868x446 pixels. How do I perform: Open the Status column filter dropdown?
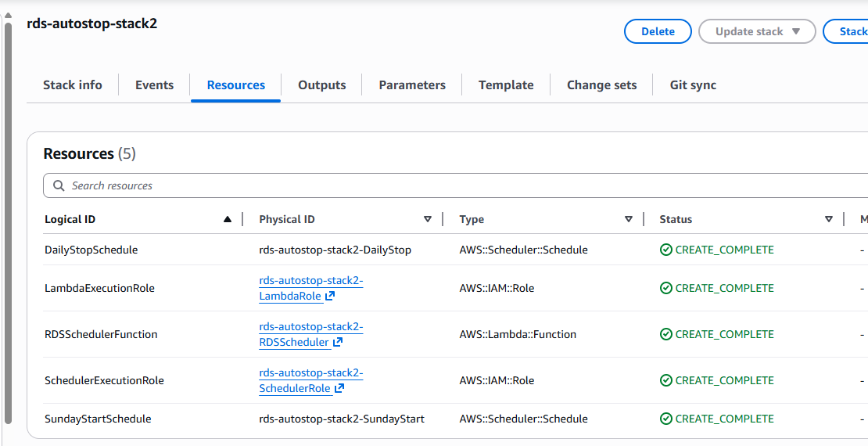829,220
